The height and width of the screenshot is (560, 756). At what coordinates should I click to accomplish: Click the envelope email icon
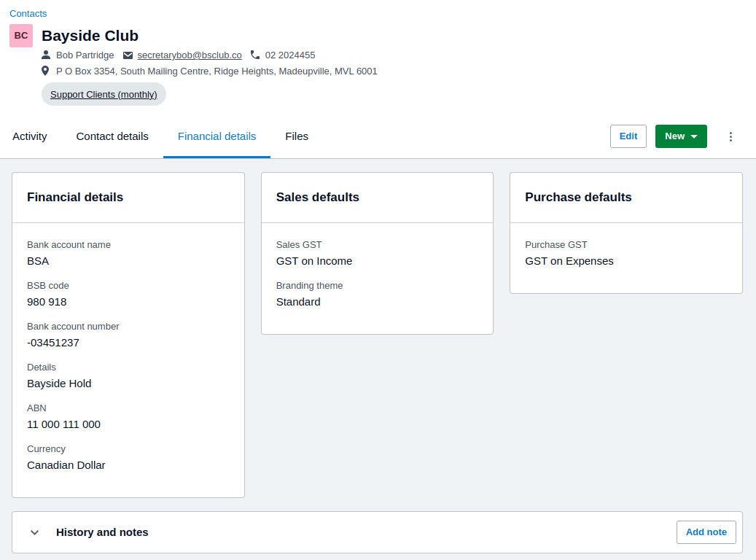[x=128, y=55]
